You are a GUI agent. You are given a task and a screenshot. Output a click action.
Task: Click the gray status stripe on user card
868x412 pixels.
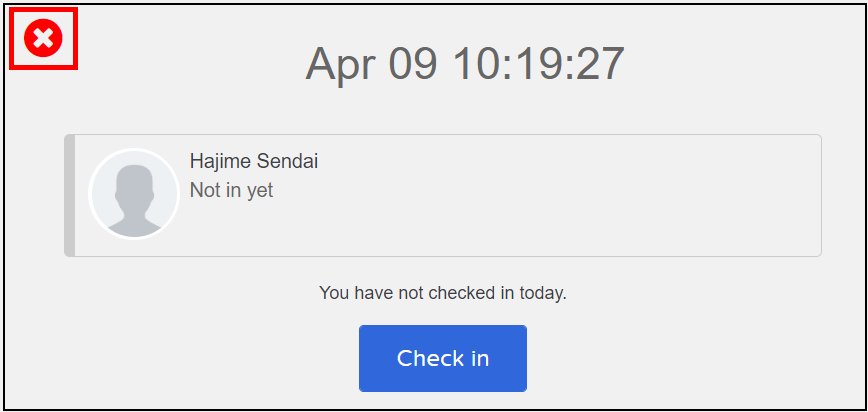(69, 195)
